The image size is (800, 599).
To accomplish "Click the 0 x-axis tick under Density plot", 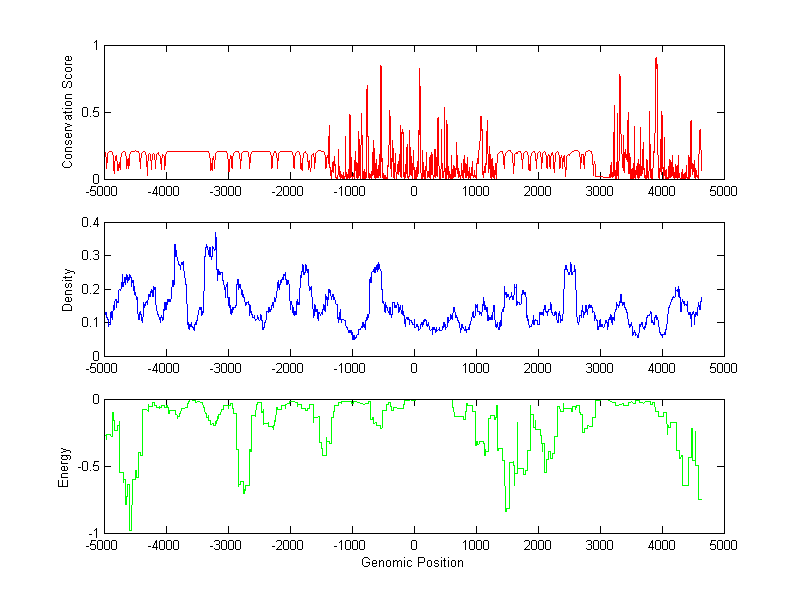I will pyautogui.click(x=414, y=367).
